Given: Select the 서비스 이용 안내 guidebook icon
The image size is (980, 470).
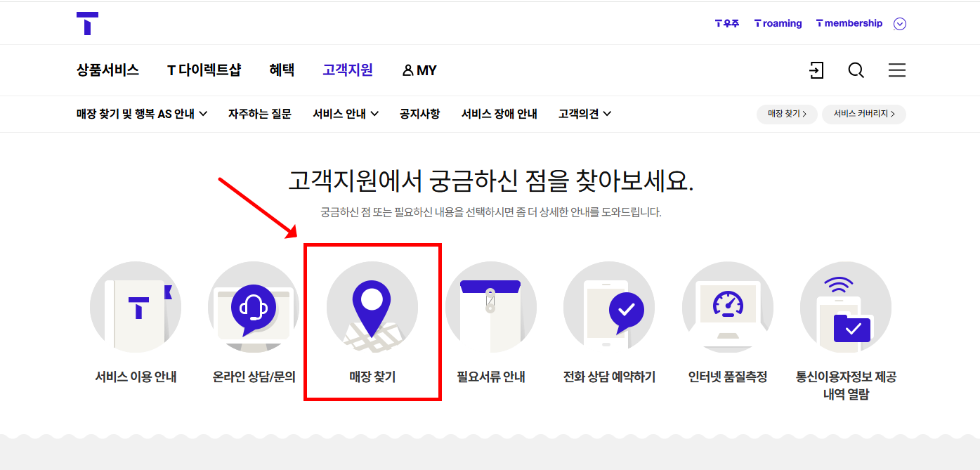Looking at the screenshot, I should (x=136, y=307).
